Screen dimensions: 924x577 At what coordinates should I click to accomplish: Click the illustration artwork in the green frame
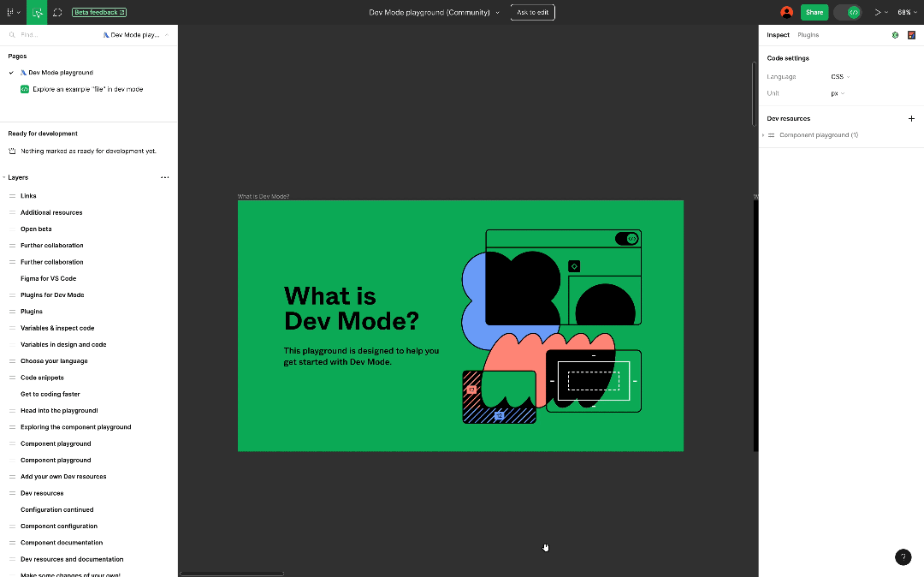pos(552,326)
